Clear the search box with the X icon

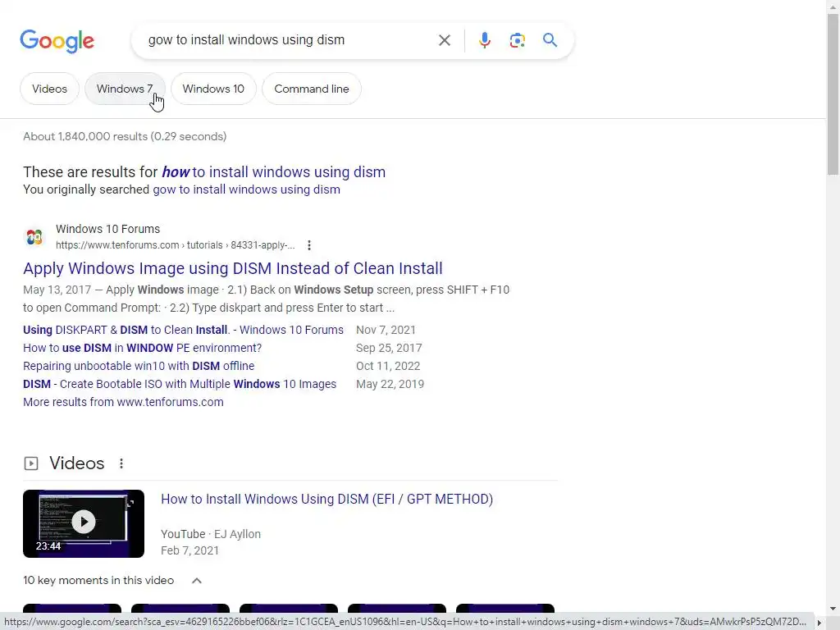point(444,40)
